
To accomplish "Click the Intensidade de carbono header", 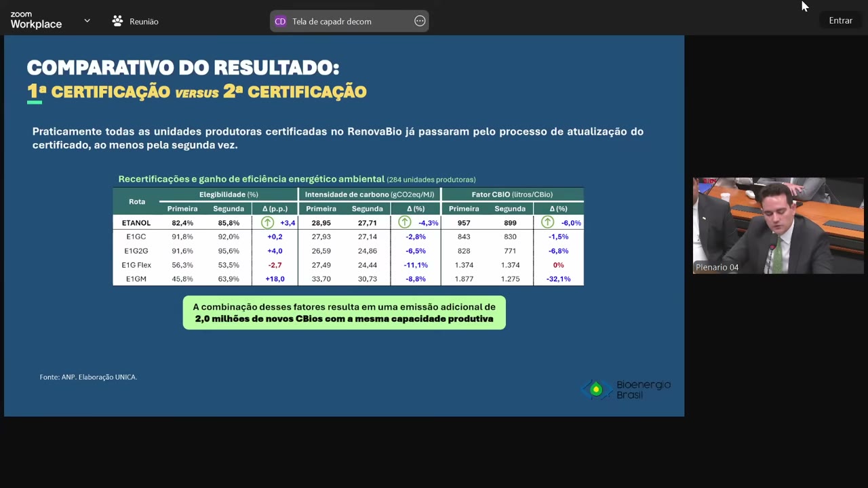I will [x=370, y=195].
